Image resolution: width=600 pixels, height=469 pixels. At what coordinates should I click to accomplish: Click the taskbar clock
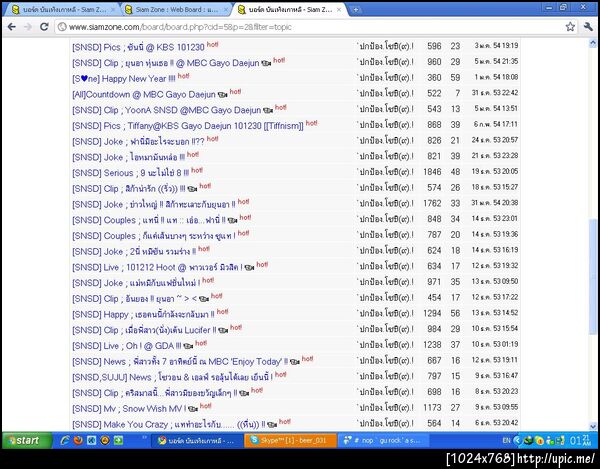pos(580,441)
